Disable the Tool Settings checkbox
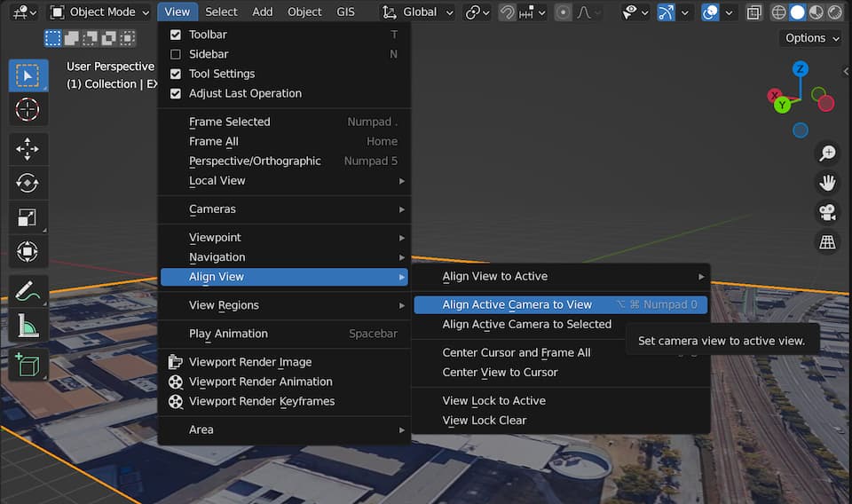Image resolution: width=852 pixels, height=504 pixels. 176,74
